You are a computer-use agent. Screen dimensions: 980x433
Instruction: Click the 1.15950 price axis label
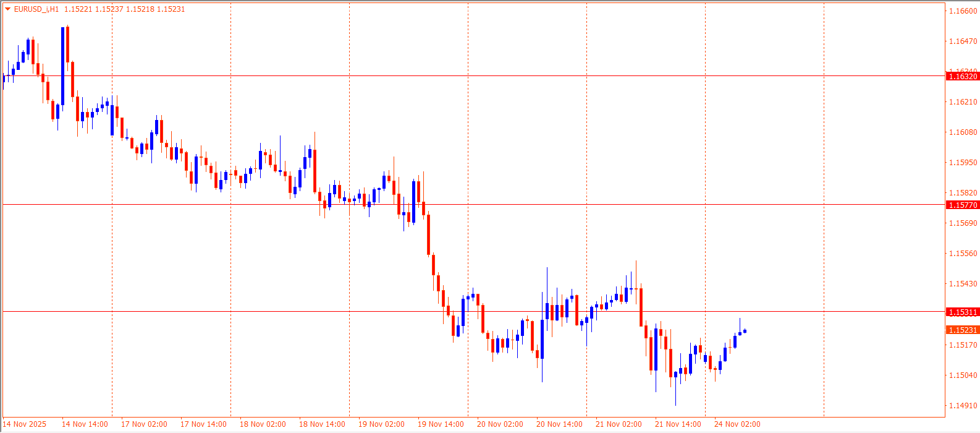(x=964, y=163)
